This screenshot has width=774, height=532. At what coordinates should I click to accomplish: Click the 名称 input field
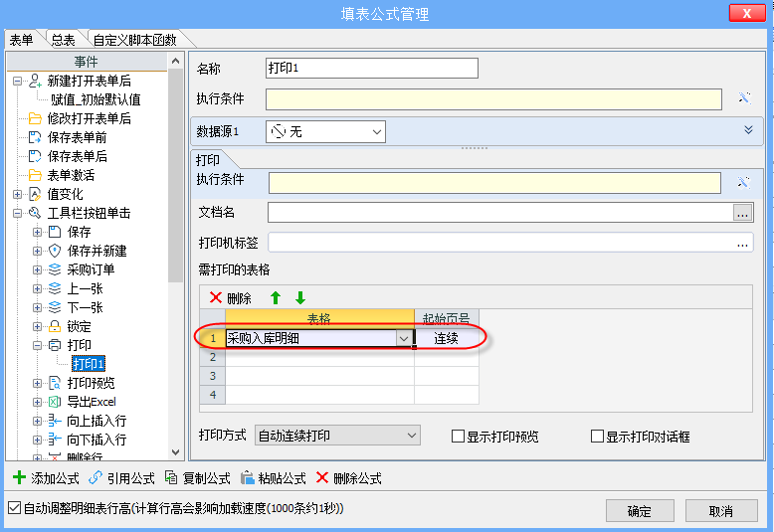pos(372,68)
